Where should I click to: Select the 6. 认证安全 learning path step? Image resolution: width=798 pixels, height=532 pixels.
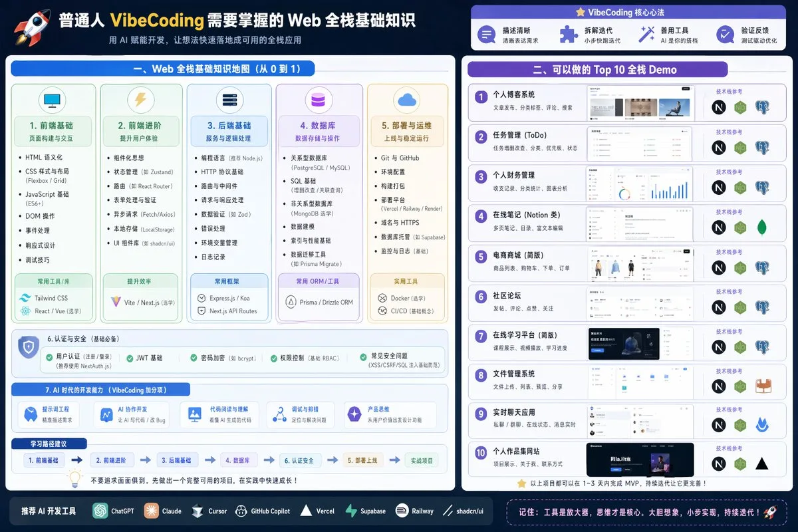click(x=300, y=460)
